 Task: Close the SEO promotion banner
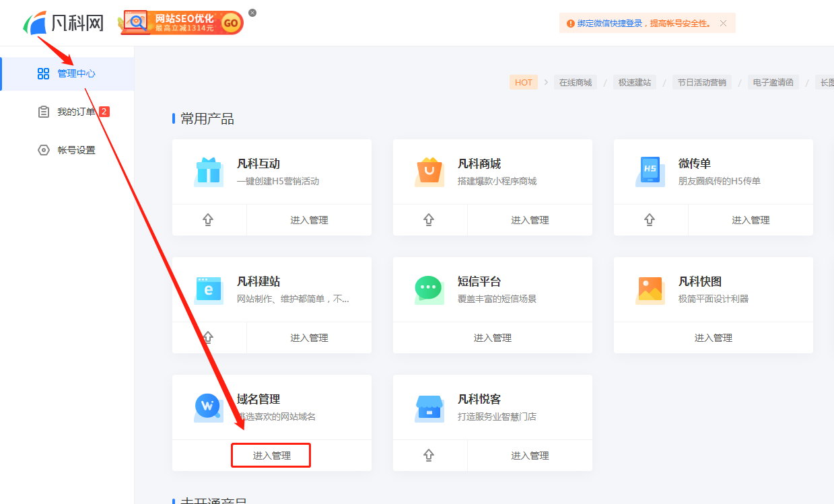click(252, 13)
